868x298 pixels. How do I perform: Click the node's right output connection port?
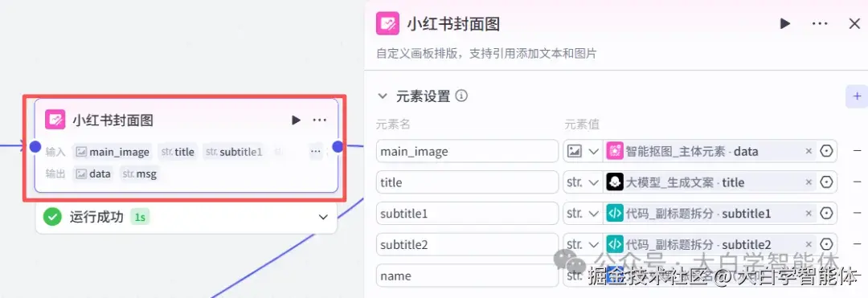click(x=338, y=146)
